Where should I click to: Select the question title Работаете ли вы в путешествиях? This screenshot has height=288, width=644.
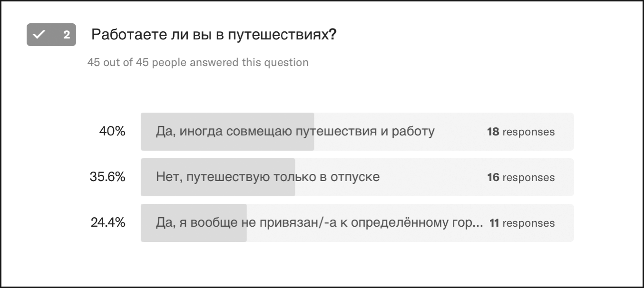214,35
